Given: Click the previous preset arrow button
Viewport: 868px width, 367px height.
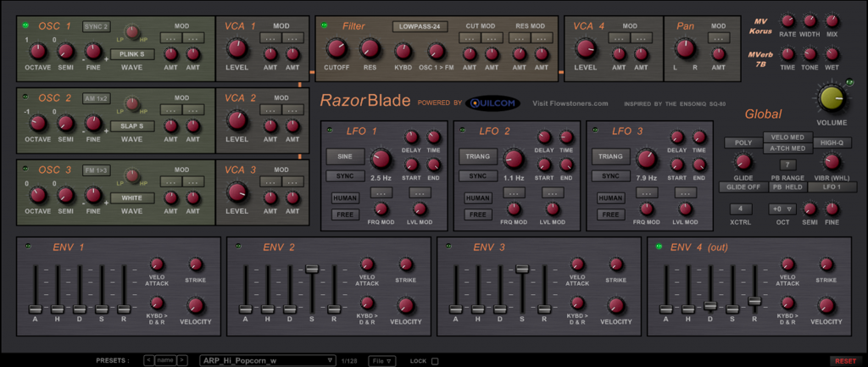Looking at the screenshot, I should (x=149, y=360).
